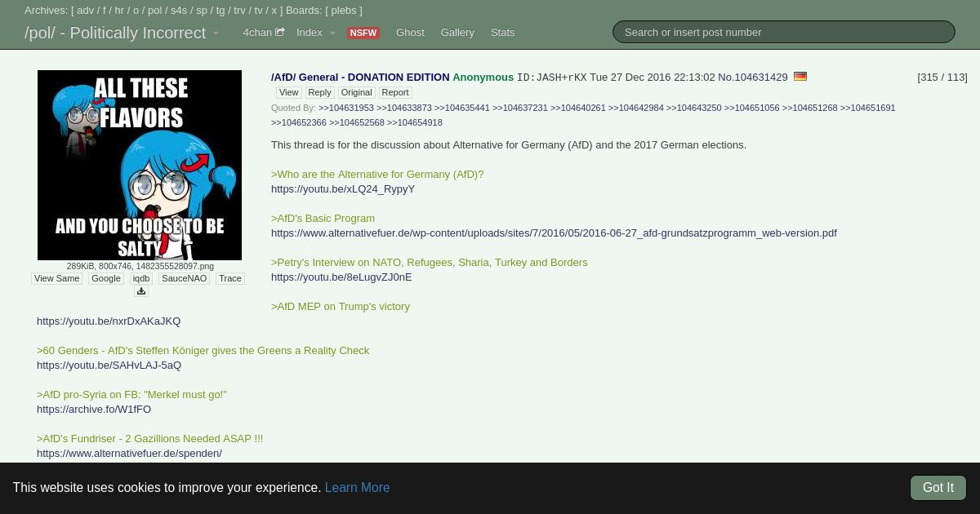
Task: Click post number 104631429
Action: point(761,77)
